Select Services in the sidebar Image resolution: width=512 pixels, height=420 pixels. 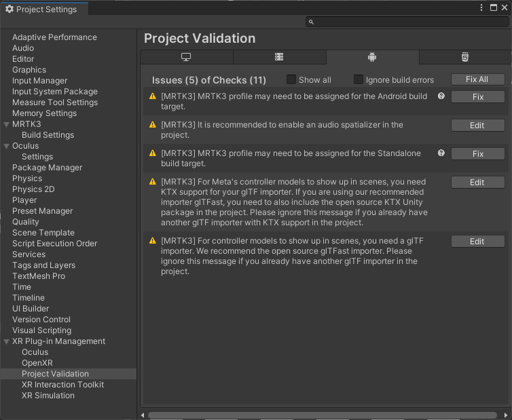point(29,254)
